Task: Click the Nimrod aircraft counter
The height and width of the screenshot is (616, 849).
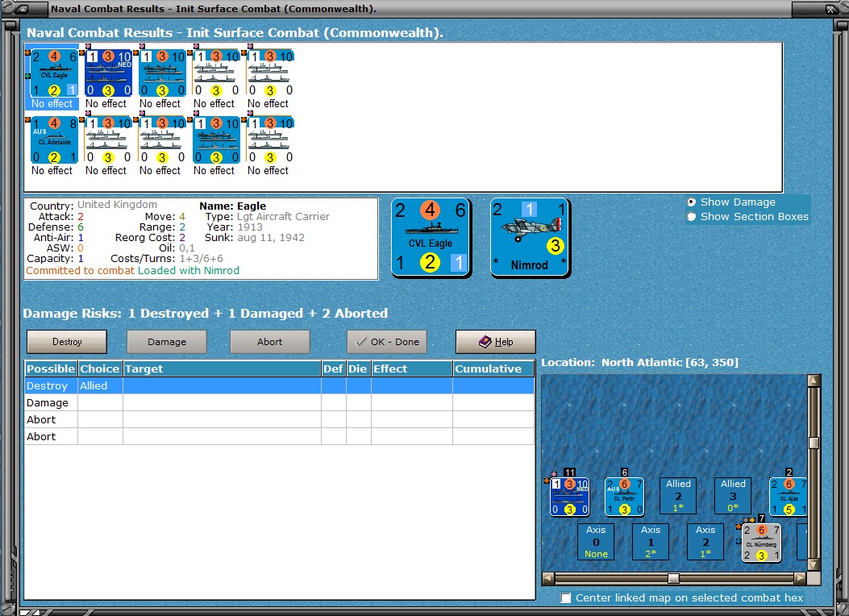Action: pyautogui.click(x=530, y=238)
